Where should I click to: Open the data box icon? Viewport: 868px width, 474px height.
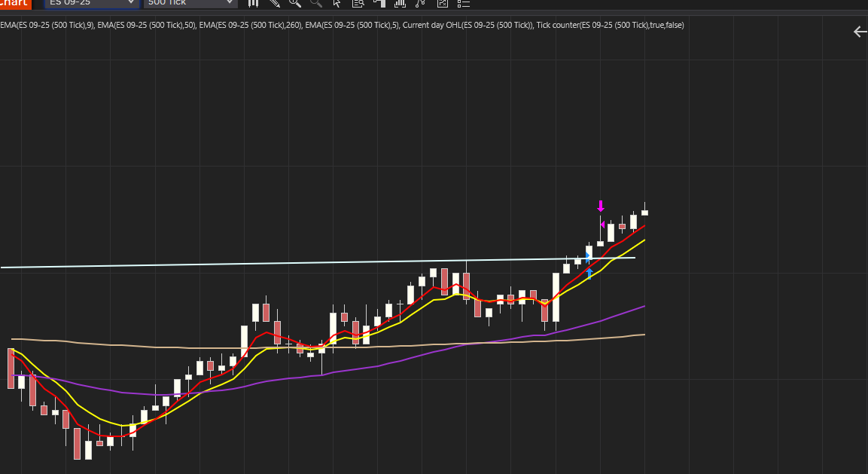[358, 3]
